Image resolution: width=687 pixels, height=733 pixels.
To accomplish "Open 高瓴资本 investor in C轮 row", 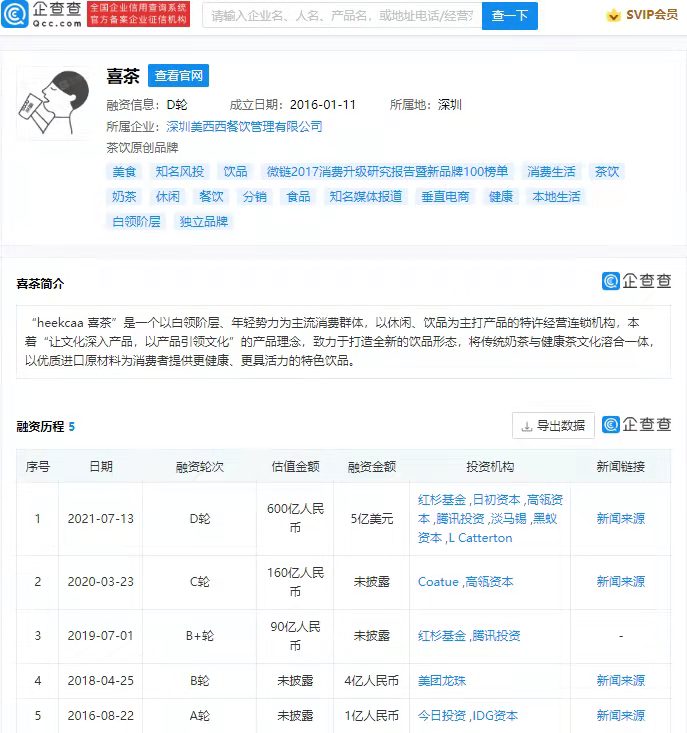I will click(x=489, y=582).
